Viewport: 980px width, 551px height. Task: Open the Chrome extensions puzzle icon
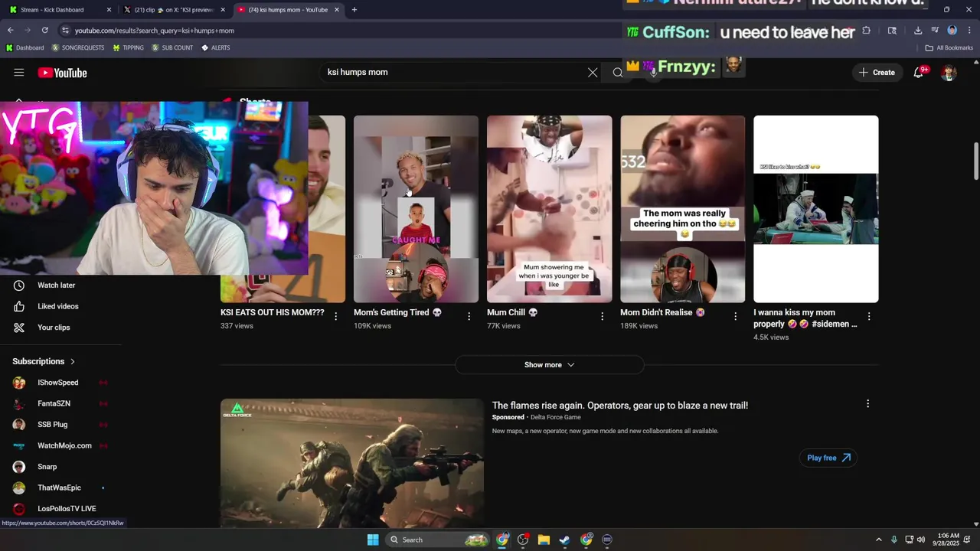(866, 31)
